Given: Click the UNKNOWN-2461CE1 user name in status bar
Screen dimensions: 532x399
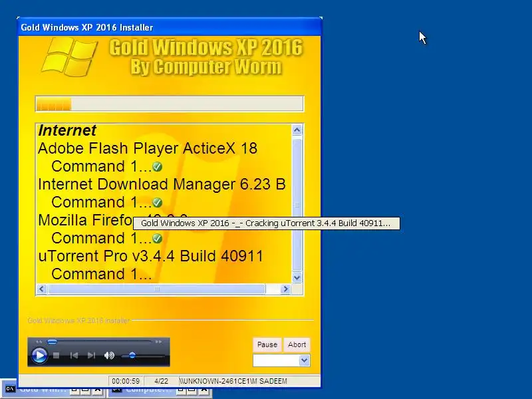Looking at the screenshot, I should [233, 381].
